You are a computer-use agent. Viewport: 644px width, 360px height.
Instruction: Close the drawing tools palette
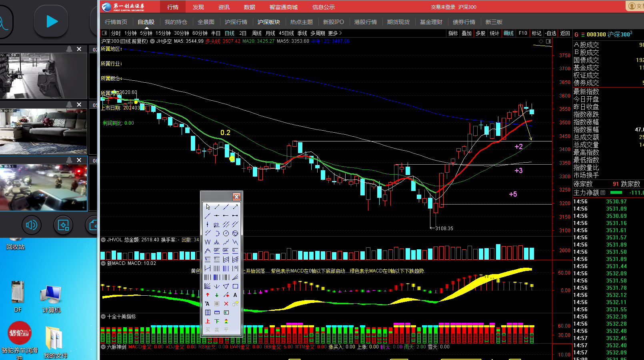[236, 197]
